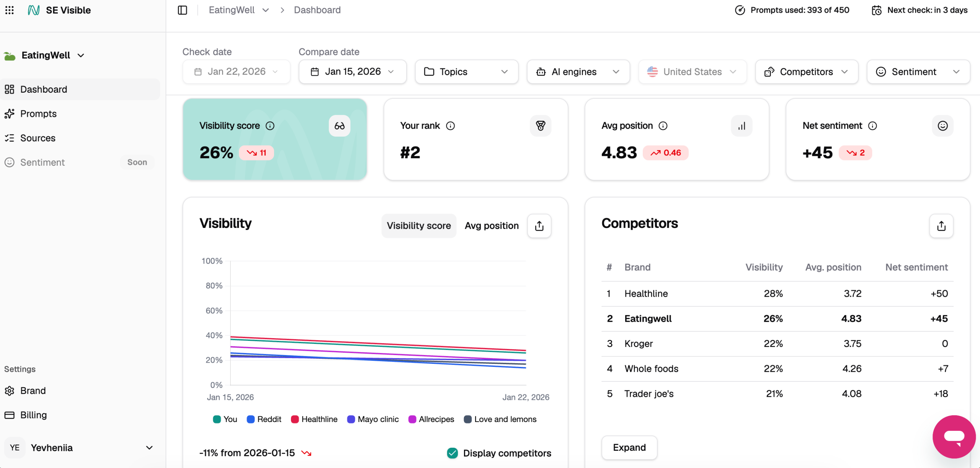980x468 pixels.
Task: Expand the AI engines dropdown
Action: pos(578,72)
